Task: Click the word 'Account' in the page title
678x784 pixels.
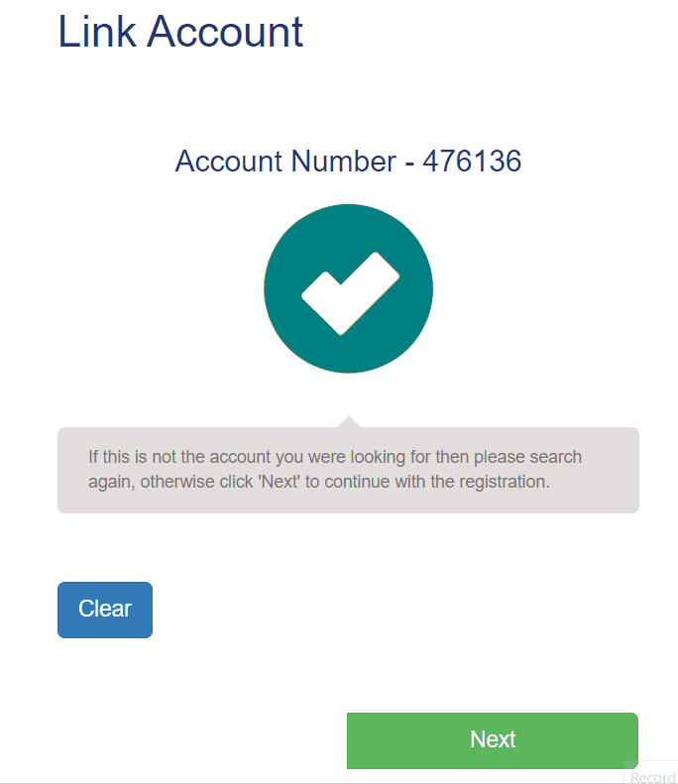Action: (225, 32)
